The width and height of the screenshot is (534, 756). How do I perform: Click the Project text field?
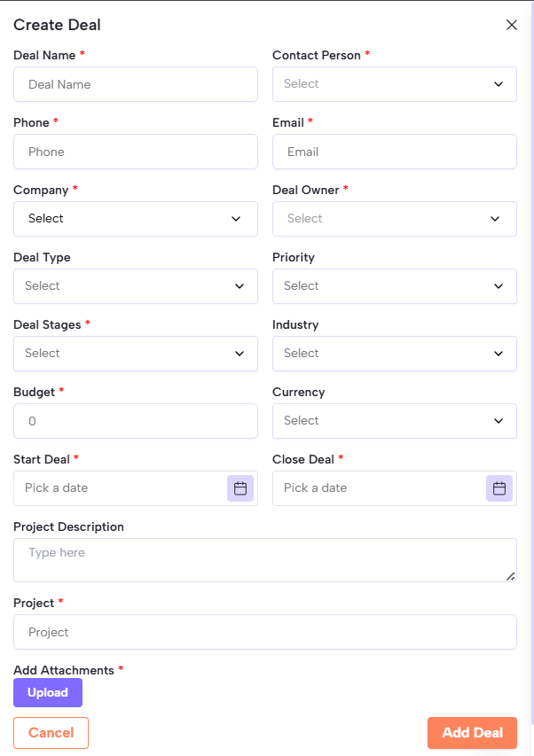(x=264, y=632)
